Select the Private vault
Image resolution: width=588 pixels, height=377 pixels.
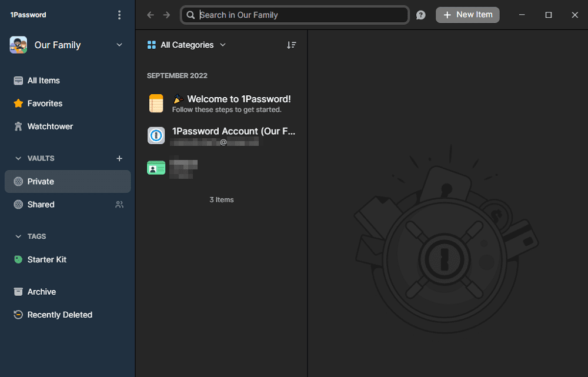68,182
